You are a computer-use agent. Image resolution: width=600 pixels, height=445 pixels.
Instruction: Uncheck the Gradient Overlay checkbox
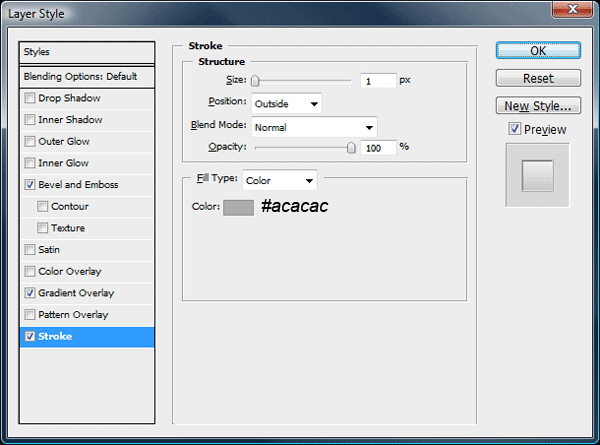tap(29, 293)
